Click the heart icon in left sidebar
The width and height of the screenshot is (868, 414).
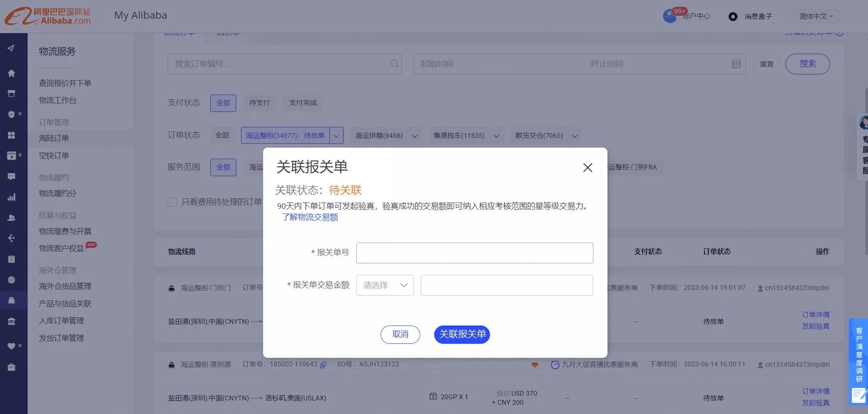(11, 346)
